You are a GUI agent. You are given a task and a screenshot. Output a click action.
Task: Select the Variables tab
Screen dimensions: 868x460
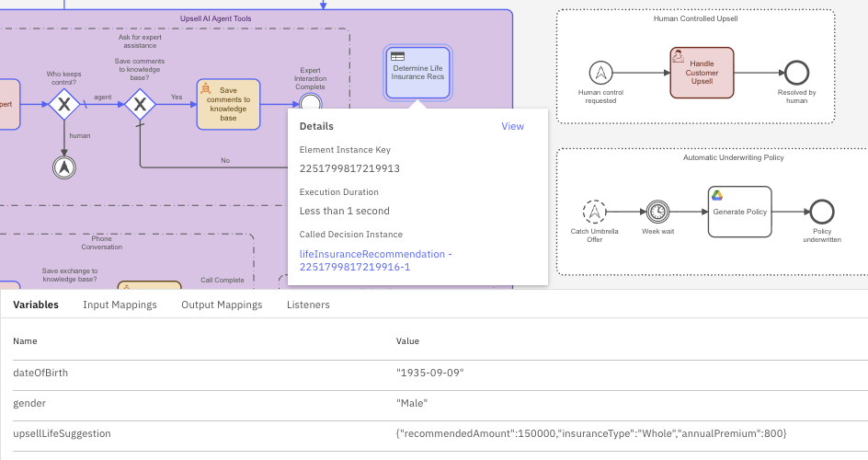click(36, 305)
